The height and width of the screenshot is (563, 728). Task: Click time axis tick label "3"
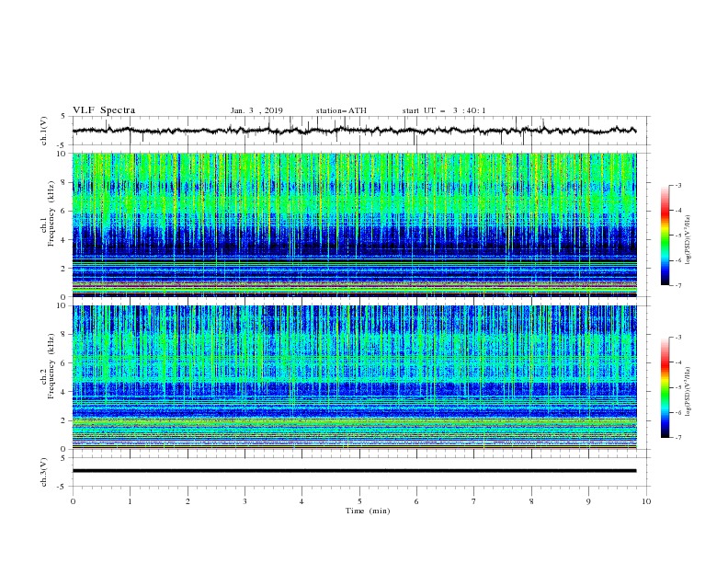coord(245,501)
